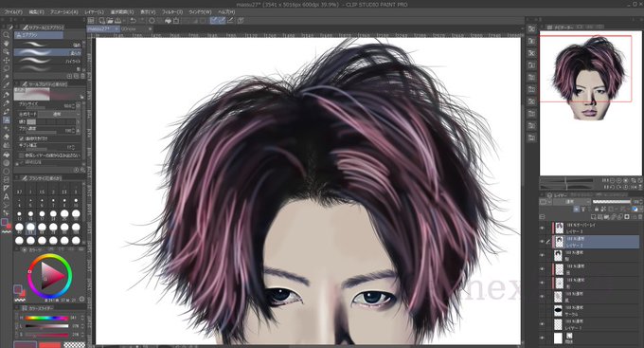Select the Zoom magnifier tool
This screenshot has height=348, width=644.
pos(7,34)
